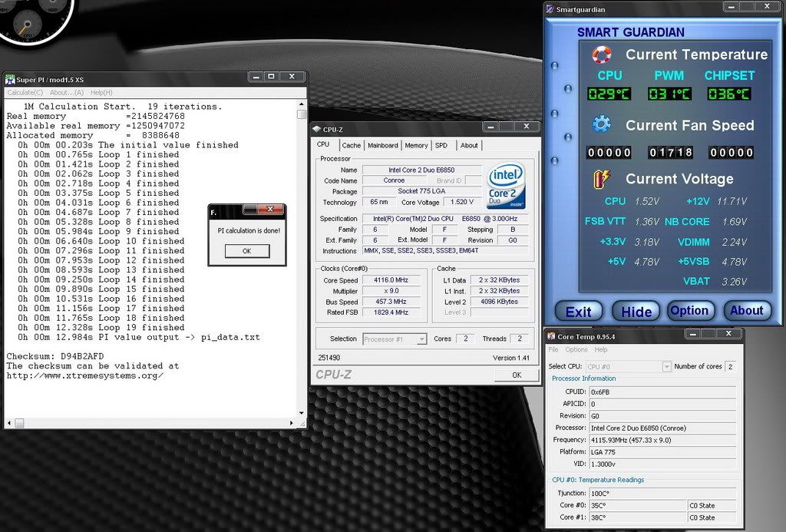Image resolution: width=786 pixels, height=532 pixels.
Task: Click the Super PI vertical scrollbar down arrow
Action: click(301, 413)
